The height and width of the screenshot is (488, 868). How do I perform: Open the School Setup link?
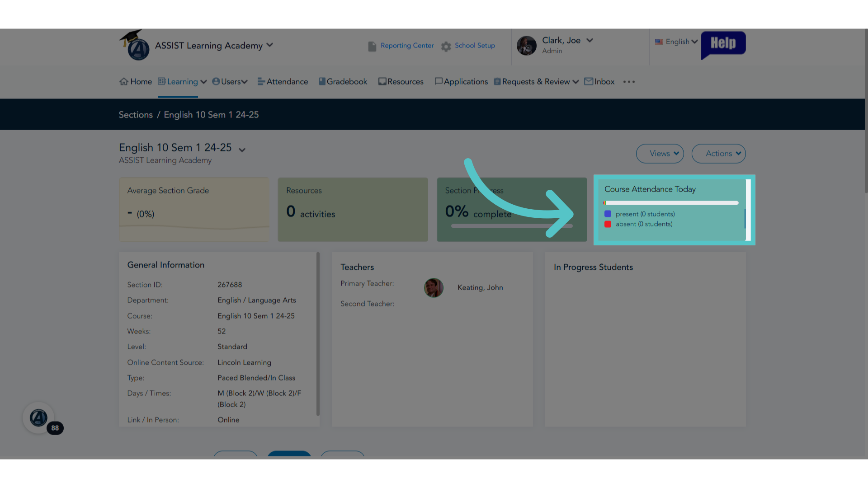click(475, 46)
